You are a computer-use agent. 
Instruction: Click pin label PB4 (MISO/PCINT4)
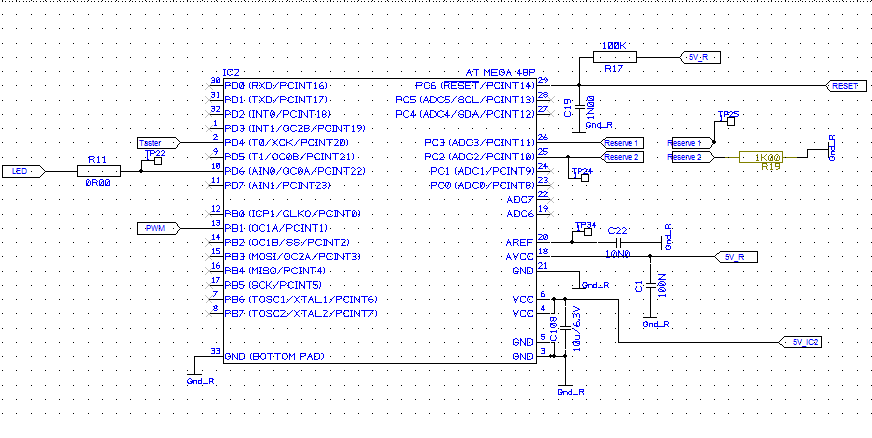pyautogui.click(x=275, y=271)
